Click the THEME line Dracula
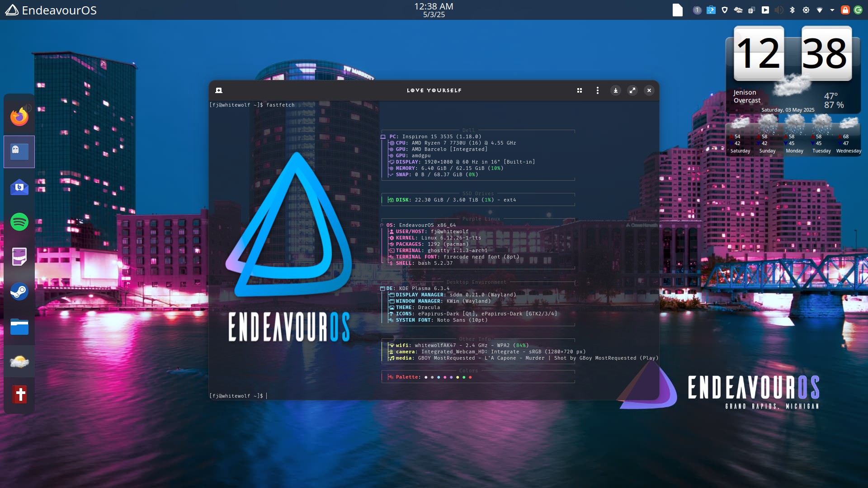This screenshot has width=868, height=488. pos(415,307)
